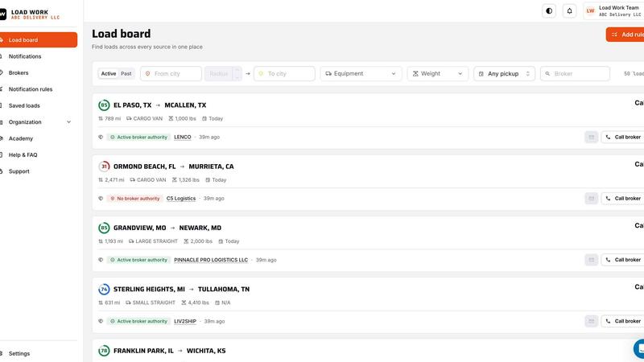Select the Active loads tab
This screenshot has height=362, width=644.
pyautogui.click(x=109, y=73)
